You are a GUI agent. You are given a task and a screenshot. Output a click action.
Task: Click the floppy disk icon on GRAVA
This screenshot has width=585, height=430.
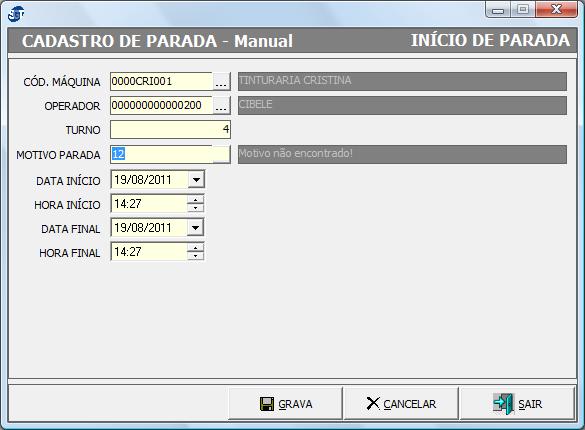click(266, 404)
